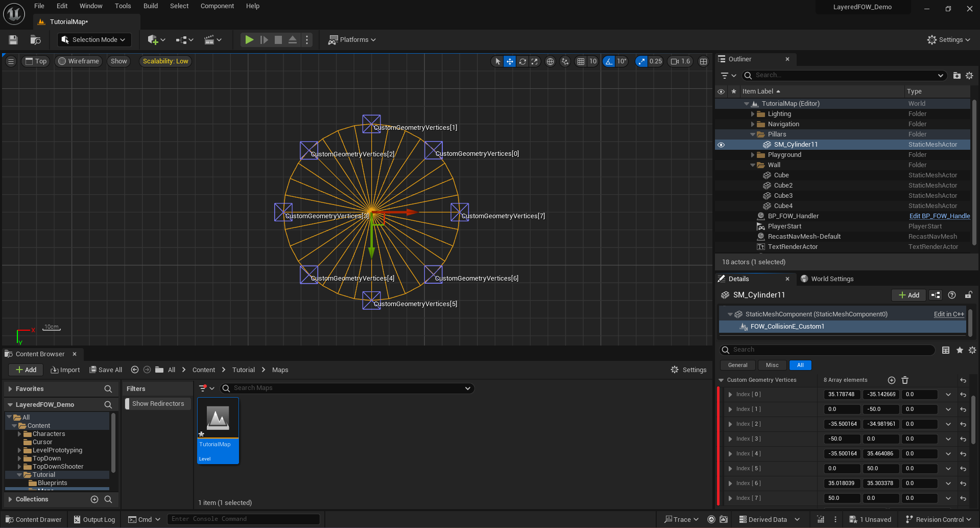Activate the translate gizmo tool
Screen dimensions: 980x528
pos(510,61)
